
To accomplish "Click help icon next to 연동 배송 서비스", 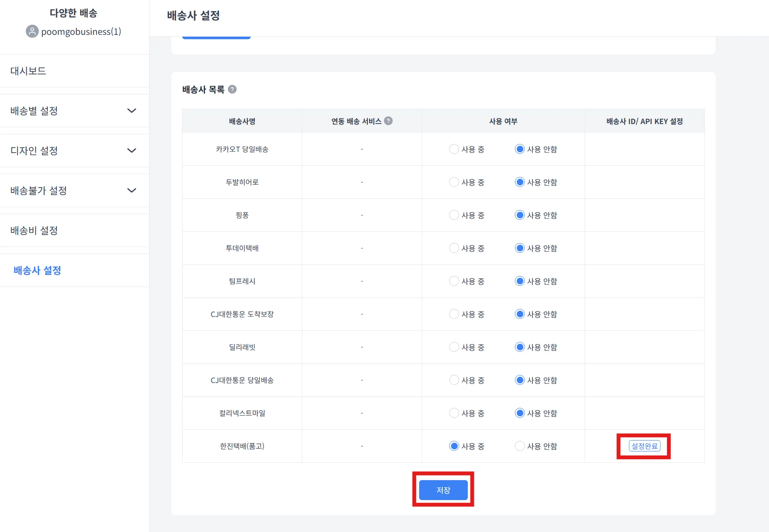I will (389, 121).
